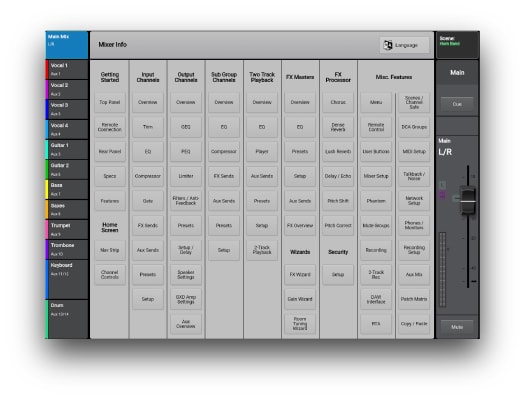Open the RTA feature info
Viewport: 525px width, 398px height.
coord(376,324)
